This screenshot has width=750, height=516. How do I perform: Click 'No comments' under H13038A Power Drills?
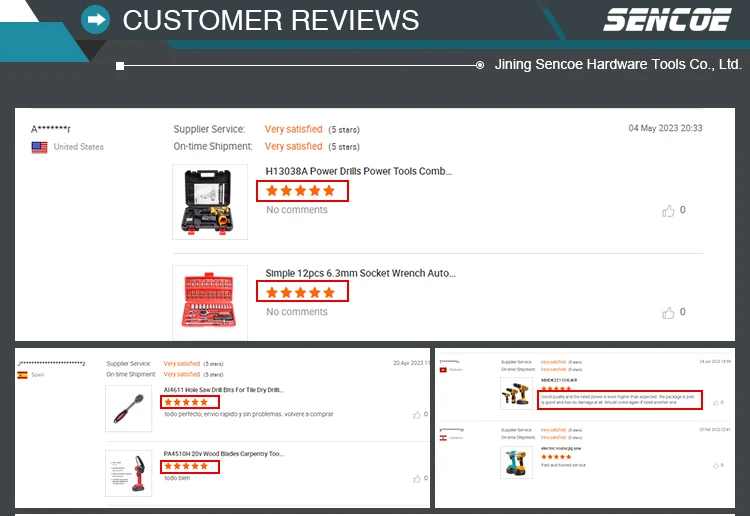pos(297,209)
